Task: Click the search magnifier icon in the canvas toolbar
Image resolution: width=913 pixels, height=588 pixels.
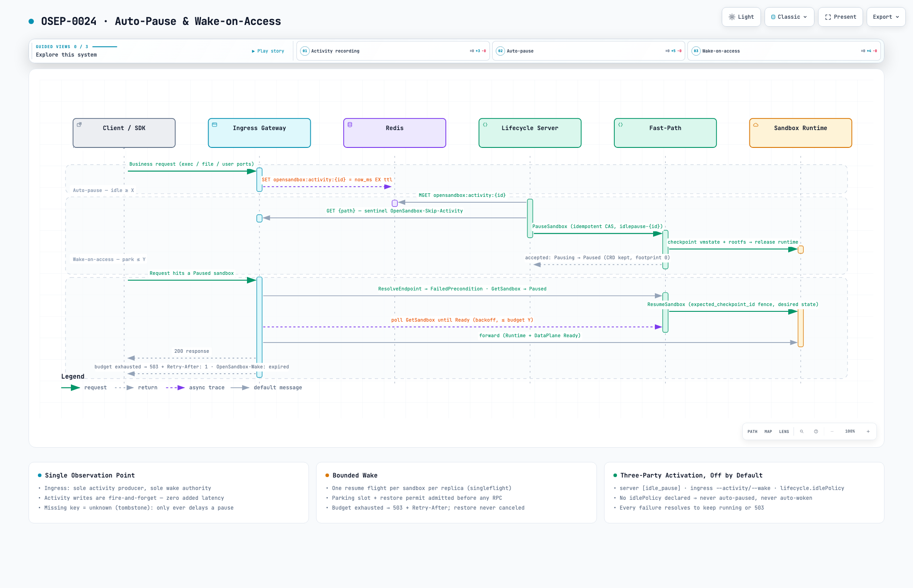Action: click(x=802, y=431)
